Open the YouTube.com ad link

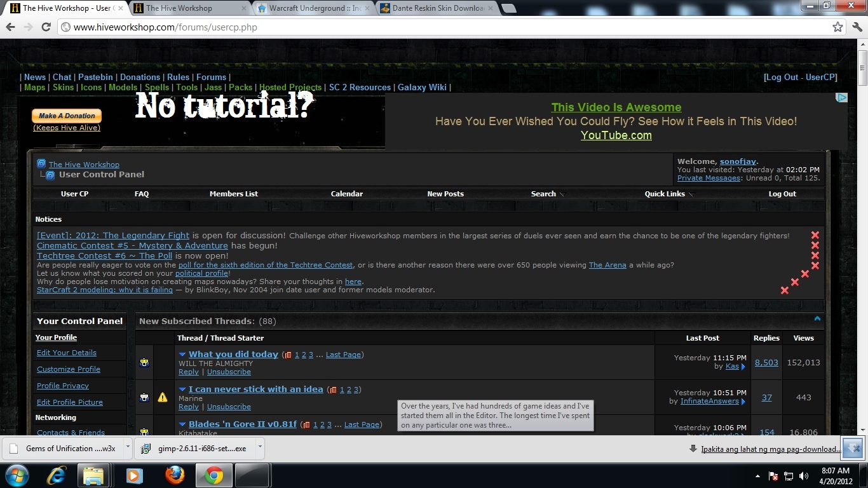tap(616, 135)
